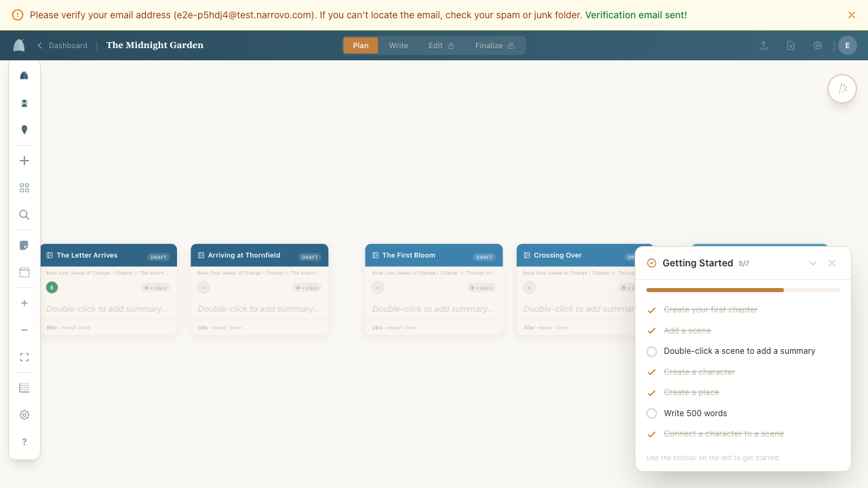
Task: Toggle the grid view in the sidebar
Action: click(24, 387)
